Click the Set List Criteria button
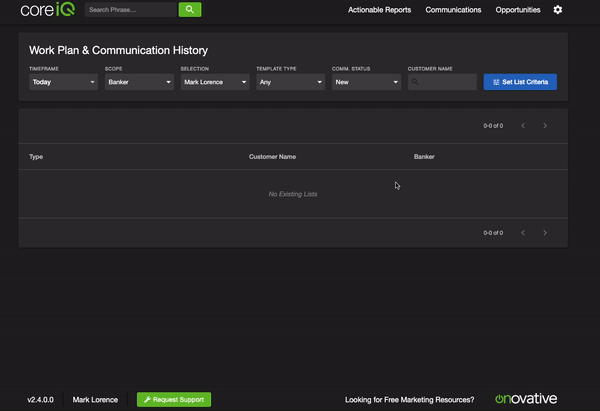This screenshot has width=600, height=411. click(x=520, y=82)
